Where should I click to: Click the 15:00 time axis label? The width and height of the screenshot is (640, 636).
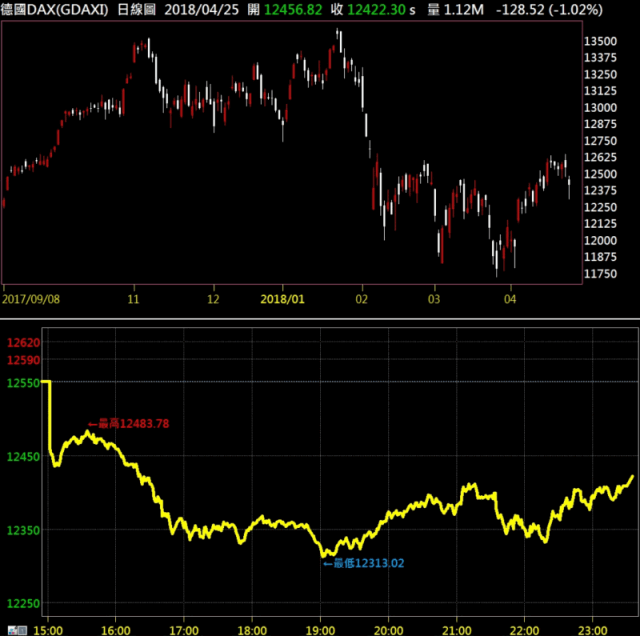tap(48, 630)
